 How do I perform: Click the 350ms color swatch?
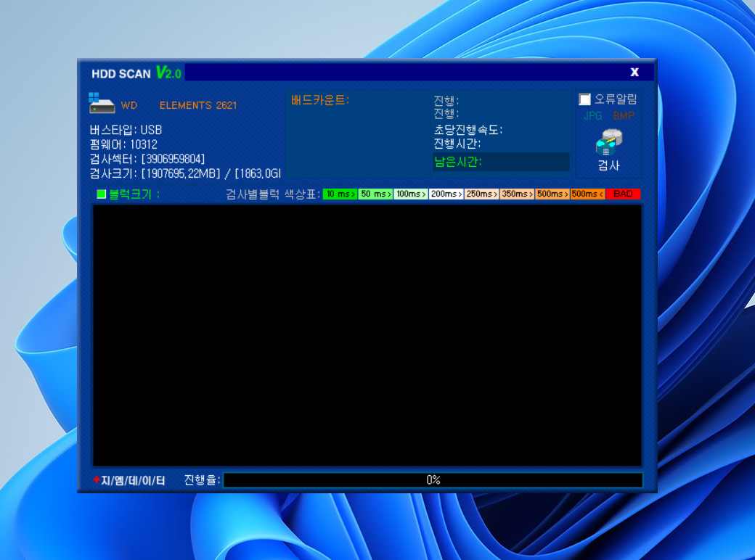pos(517,194)
